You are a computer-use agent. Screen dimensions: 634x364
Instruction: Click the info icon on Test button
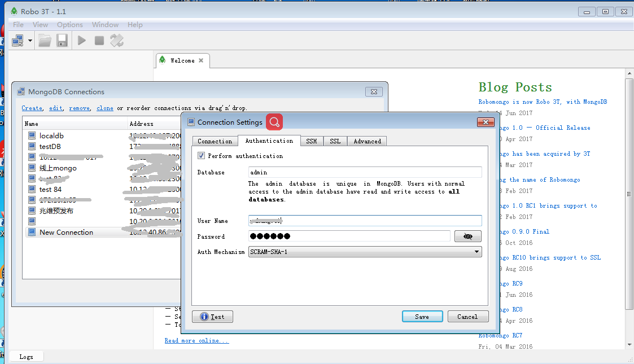204,317
